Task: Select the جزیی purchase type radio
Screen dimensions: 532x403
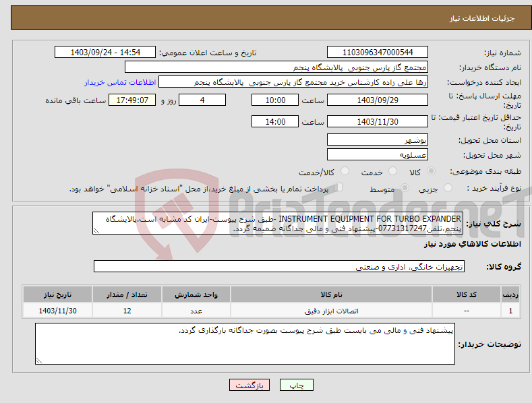Action: click(x=448, y=188)
